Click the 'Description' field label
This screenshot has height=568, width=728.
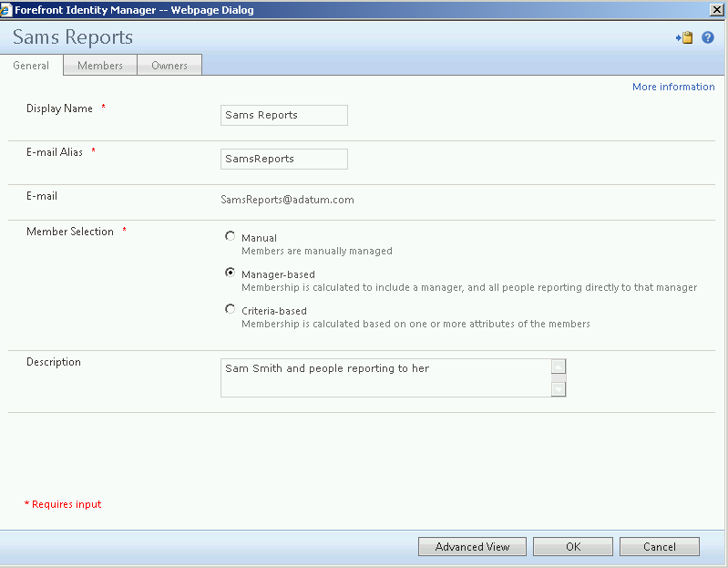point(54,362)
